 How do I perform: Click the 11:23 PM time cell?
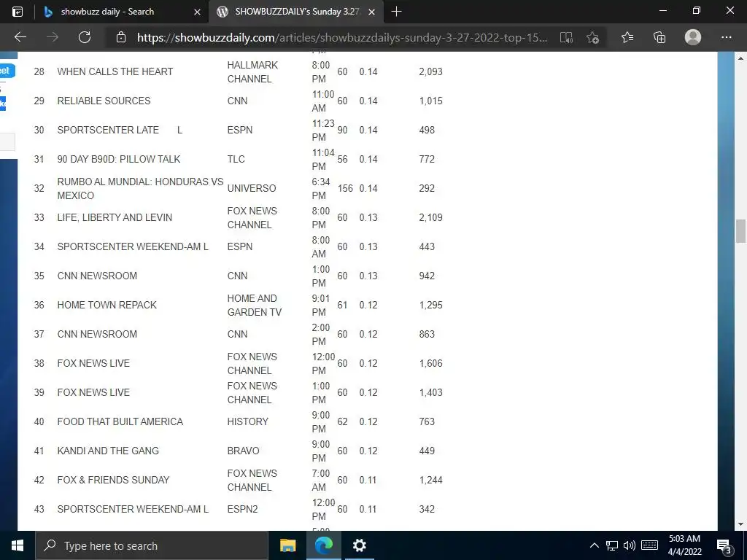[x=323, y=130]
